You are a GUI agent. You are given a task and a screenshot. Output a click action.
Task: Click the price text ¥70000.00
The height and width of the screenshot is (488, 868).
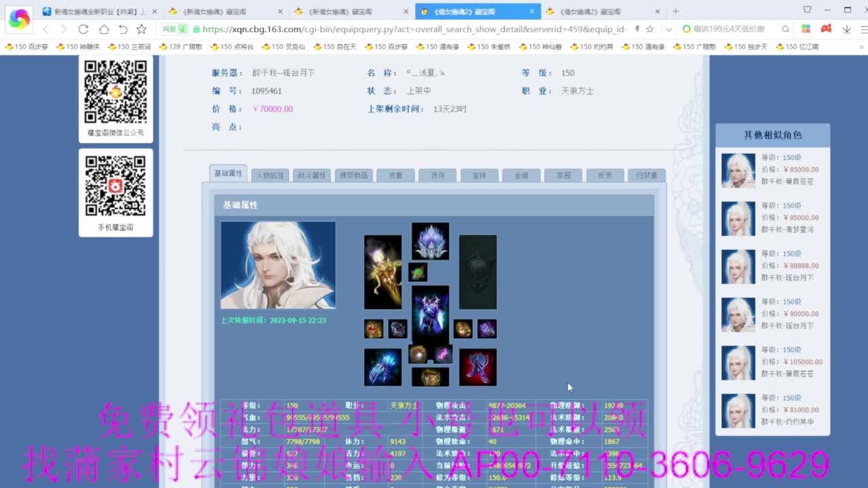[x=273, y=109]
